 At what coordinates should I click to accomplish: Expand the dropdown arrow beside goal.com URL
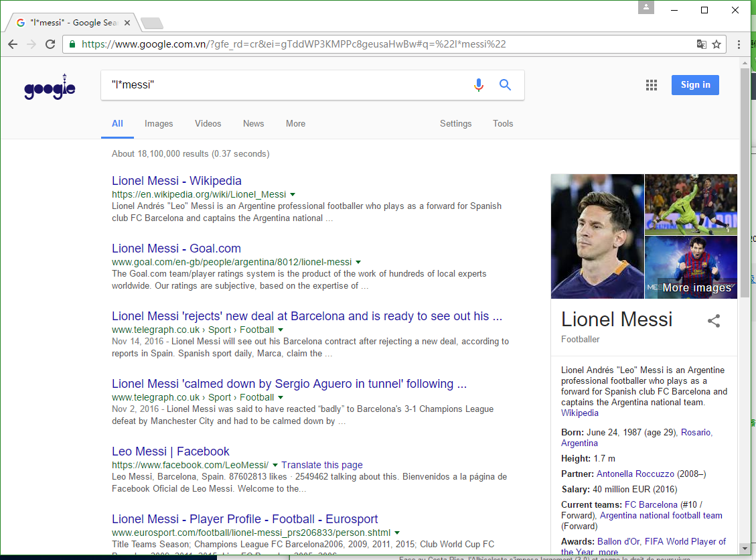[x=358, y=263]
